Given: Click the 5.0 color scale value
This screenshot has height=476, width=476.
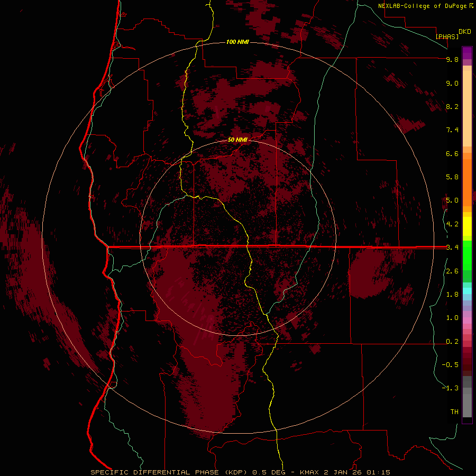Looking at the screenshot, I should click(452, 200).
